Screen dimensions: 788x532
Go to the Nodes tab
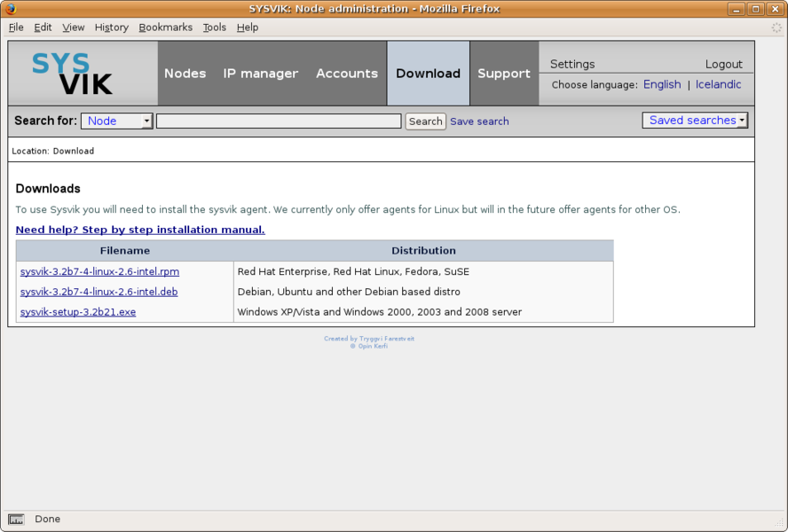coord(185,74)
